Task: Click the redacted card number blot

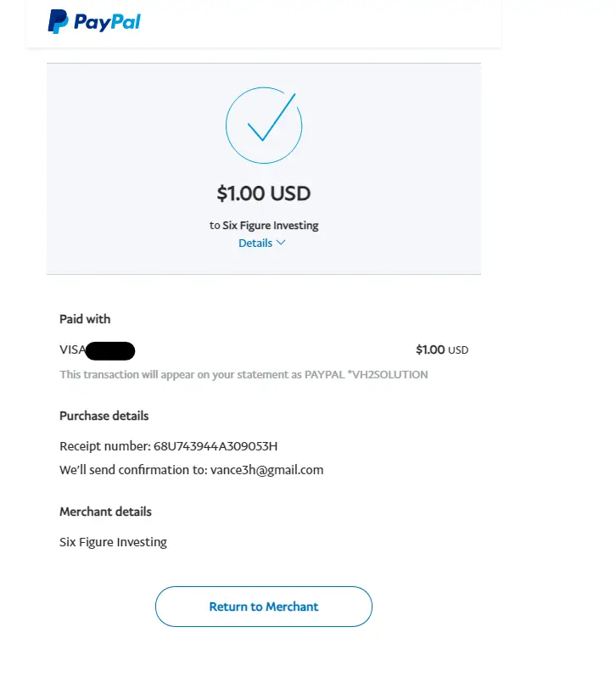Action: point(110,350)
